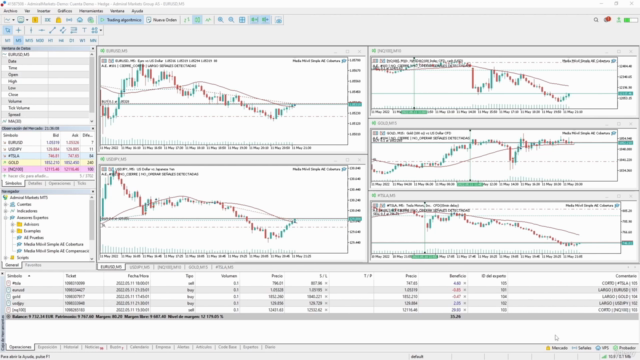640x360 pixels.
Task: Click the zoom in magnifier icon
Action: point(220,20)
